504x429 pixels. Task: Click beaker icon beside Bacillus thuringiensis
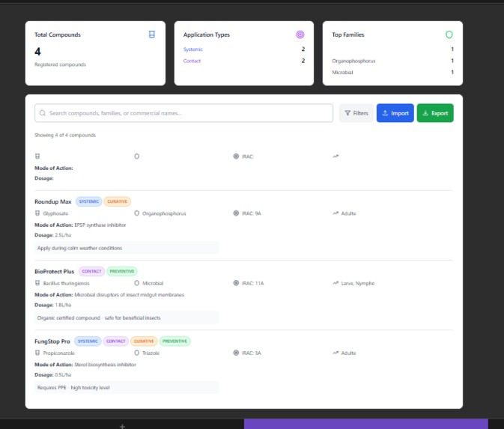pyautogui.click(x=37, y=283)
